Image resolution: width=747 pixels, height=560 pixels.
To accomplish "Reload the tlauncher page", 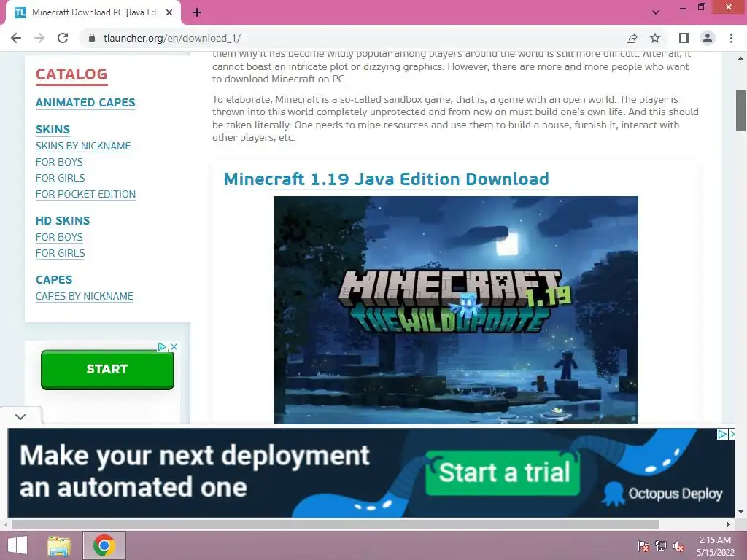I will (x=63, y=38).
